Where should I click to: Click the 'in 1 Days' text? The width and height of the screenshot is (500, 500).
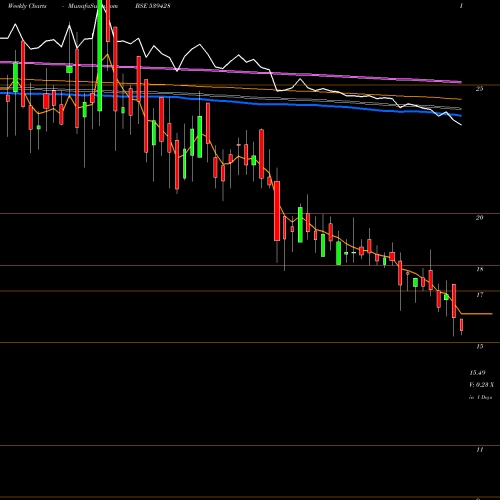[x=481, y=397]
